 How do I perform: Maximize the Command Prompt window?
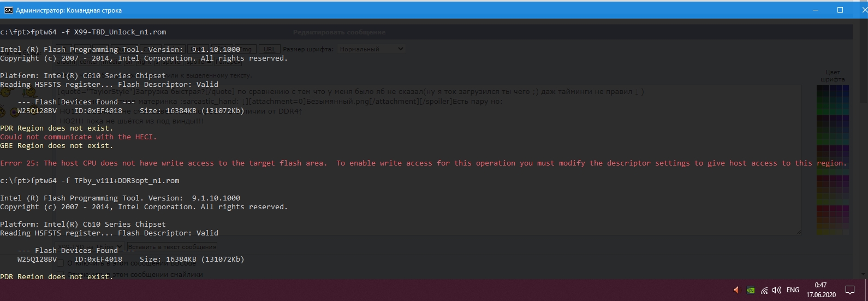(x=840, y=10)
